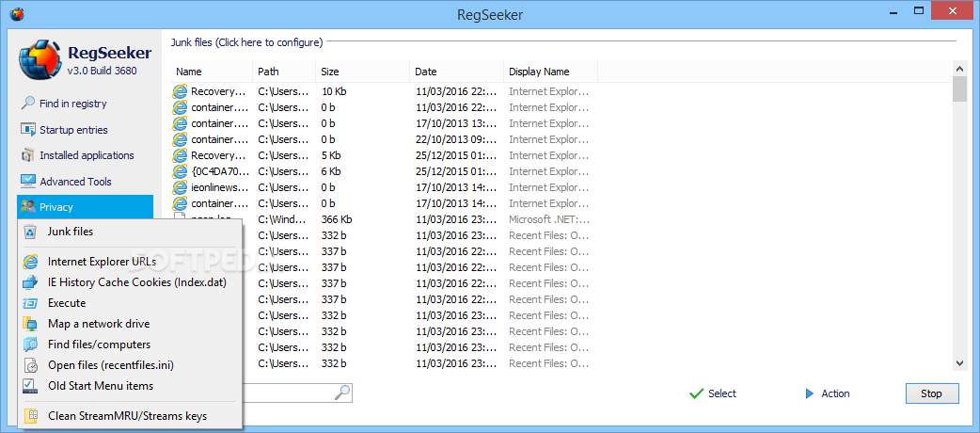Screen dimensions: 980x433
Task: Sort list by Size column header
Action: (x=362, y=72)
